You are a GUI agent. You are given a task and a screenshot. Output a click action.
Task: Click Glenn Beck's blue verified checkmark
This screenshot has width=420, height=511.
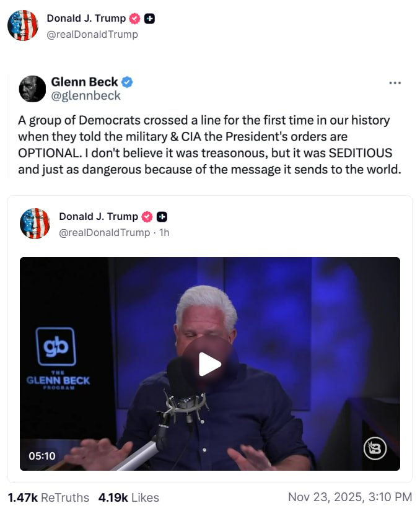(x=127, y=82)
